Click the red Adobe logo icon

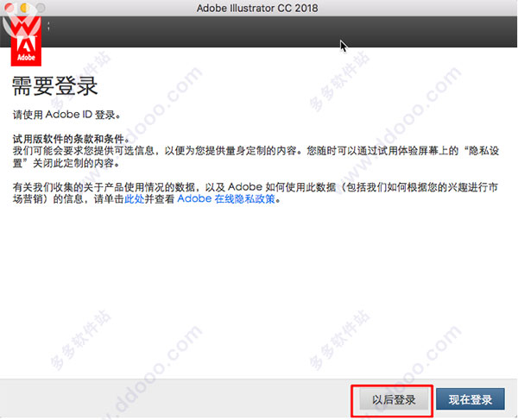coord(26,41)
